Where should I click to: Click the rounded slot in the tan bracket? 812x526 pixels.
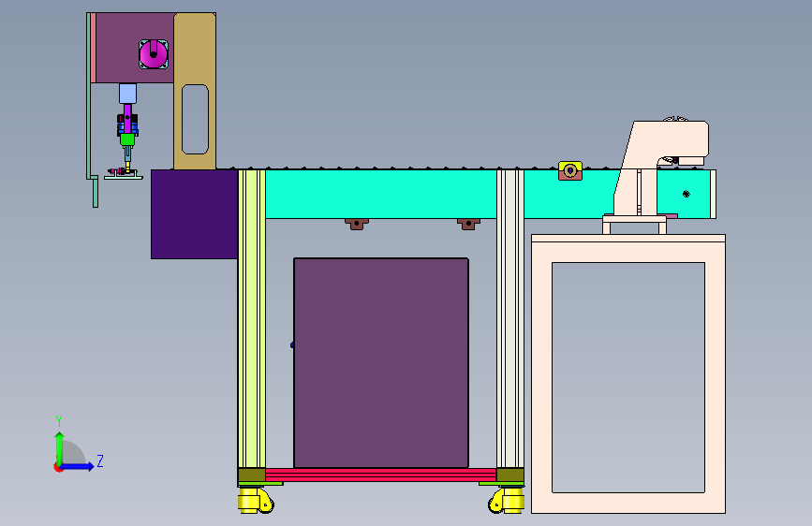[x=195, y=120]
